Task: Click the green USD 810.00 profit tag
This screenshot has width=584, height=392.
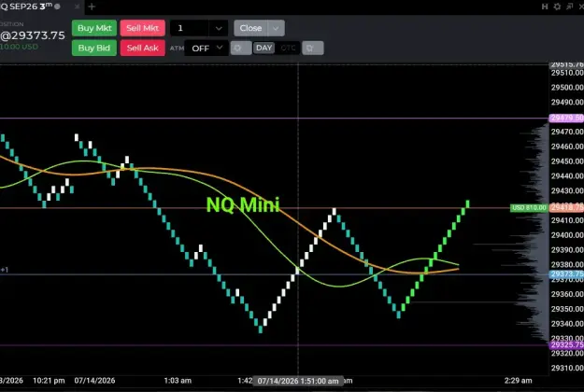Action: pyautogui.click(x=529, y=207)
